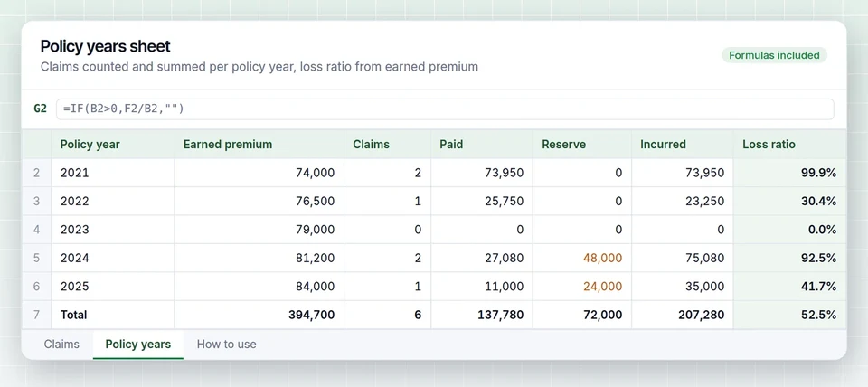The image size is (868, 387).
Task: Click the subtitle about claims per policy year
Action: [x=259, y=67]
